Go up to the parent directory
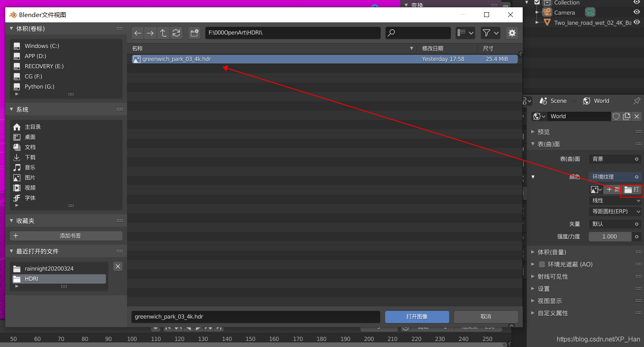 pos(163,33)
